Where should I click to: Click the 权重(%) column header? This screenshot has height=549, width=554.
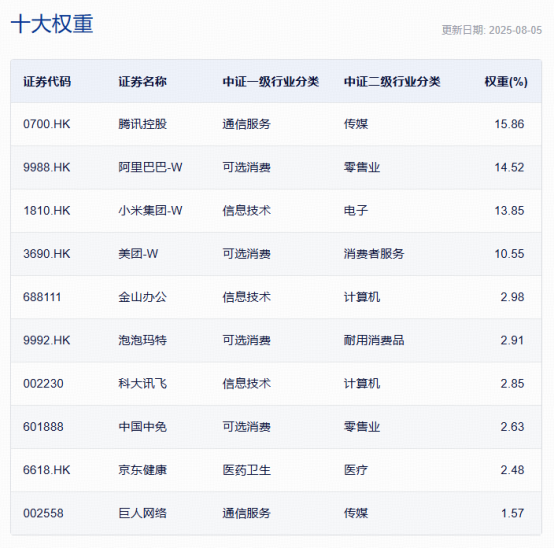pos(506,82)
